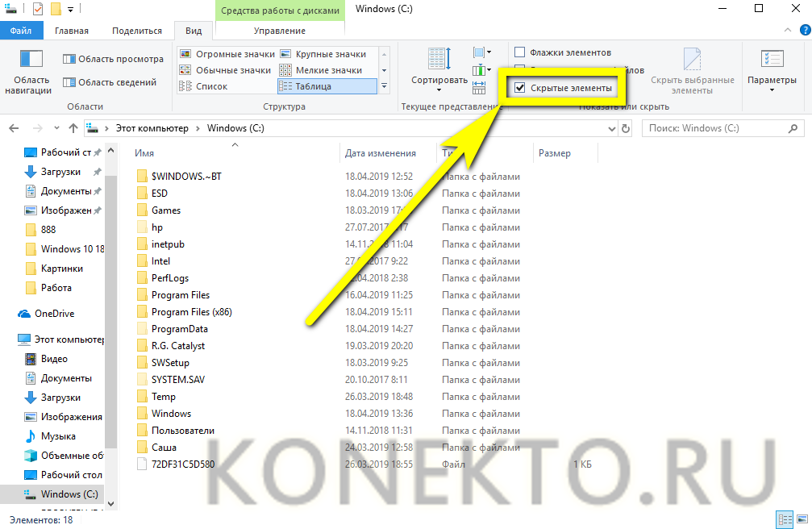The width and height of the screenshot is (812, 529).
Task: Click the search magnifier icon
Action: click(793, 128)
